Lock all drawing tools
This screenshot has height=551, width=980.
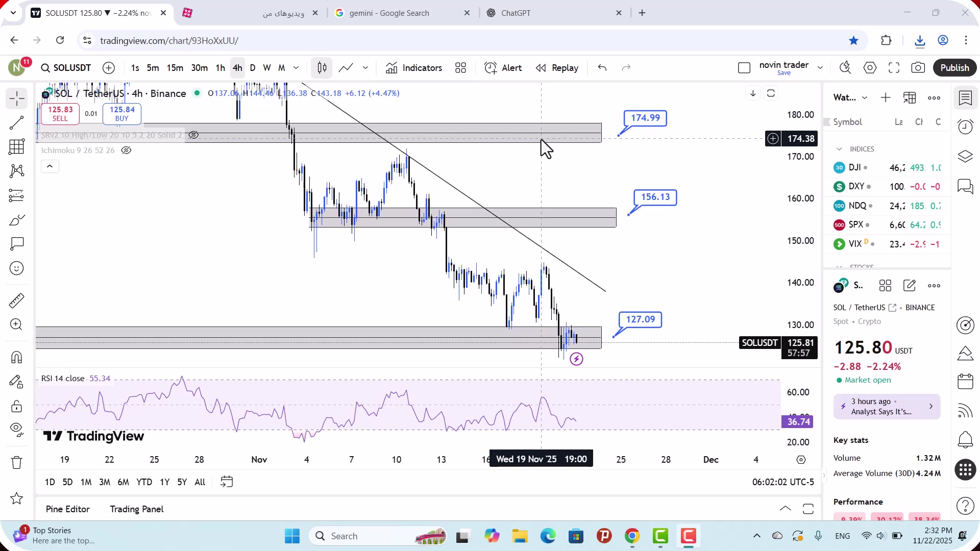coord(16,406)
